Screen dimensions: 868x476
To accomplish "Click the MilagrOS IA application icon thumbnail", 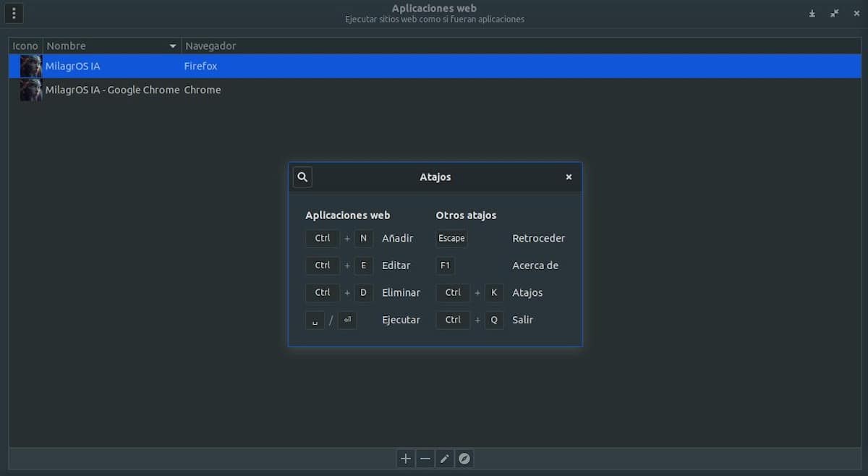I will (30, 66).
